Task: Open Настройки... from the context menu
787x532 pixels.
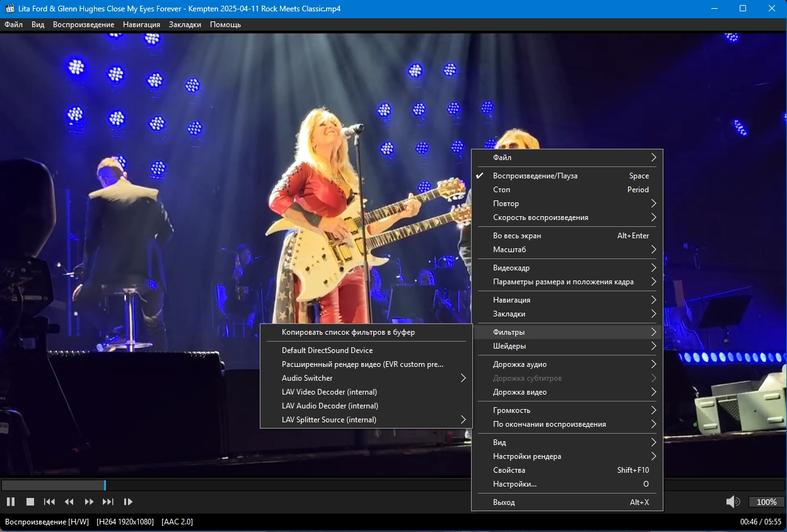Action: tap(515, 484)
